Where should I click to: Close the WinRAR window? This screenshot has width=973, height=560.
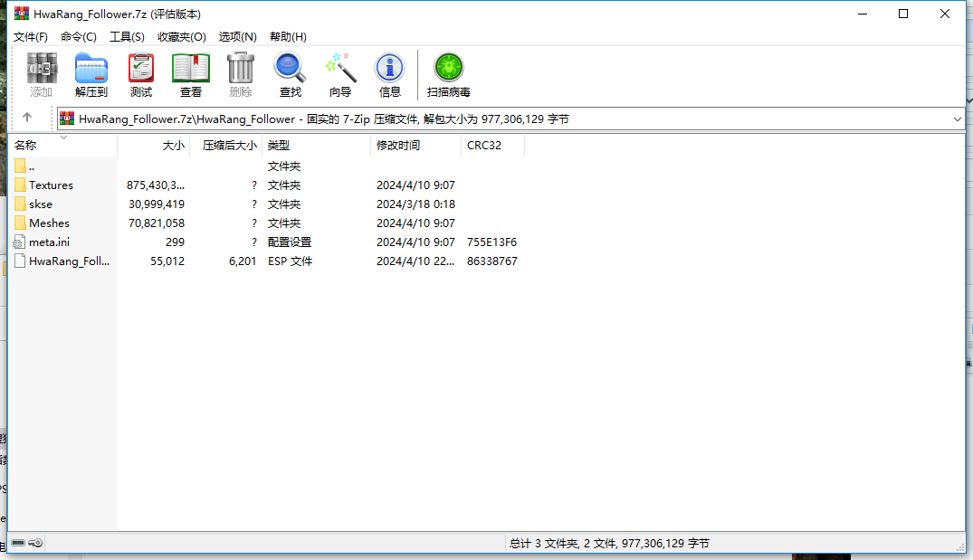944,14
